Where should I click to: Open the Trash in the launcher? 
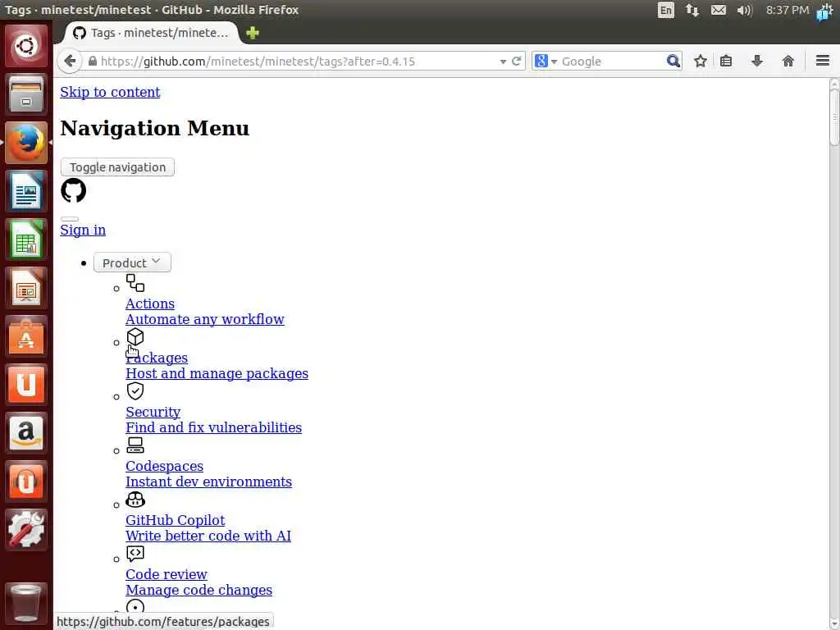pos(25,603)
